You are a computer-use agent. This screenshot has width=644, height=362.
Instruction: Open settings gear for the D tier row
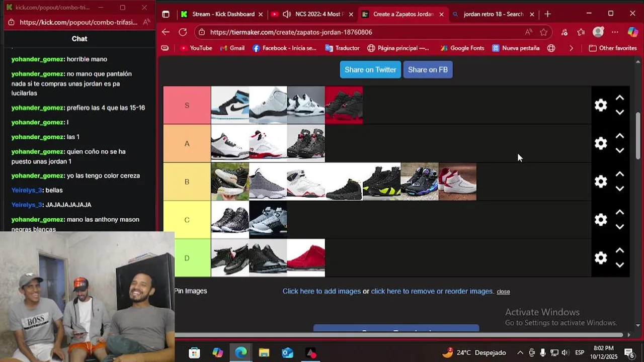click(601, 258)
